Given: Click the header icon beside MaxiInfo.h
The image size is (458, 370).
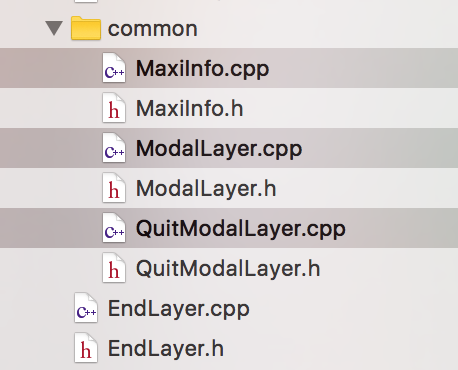Looking at the screenshot, I should pos(114,108).
